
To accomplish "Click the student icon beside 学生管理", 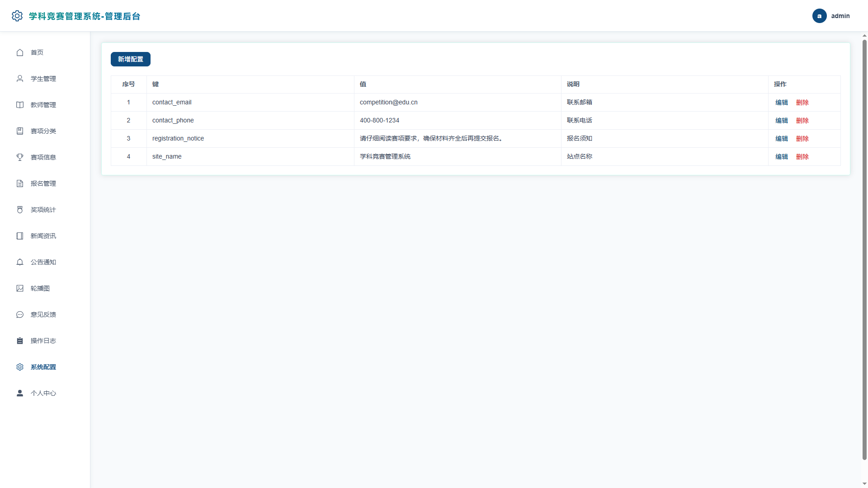I will point(20,79).
